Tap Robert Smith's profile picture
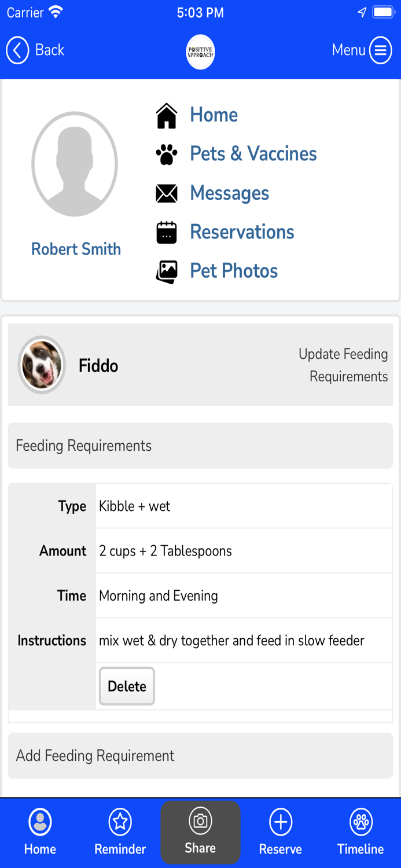 click(75, 164)
